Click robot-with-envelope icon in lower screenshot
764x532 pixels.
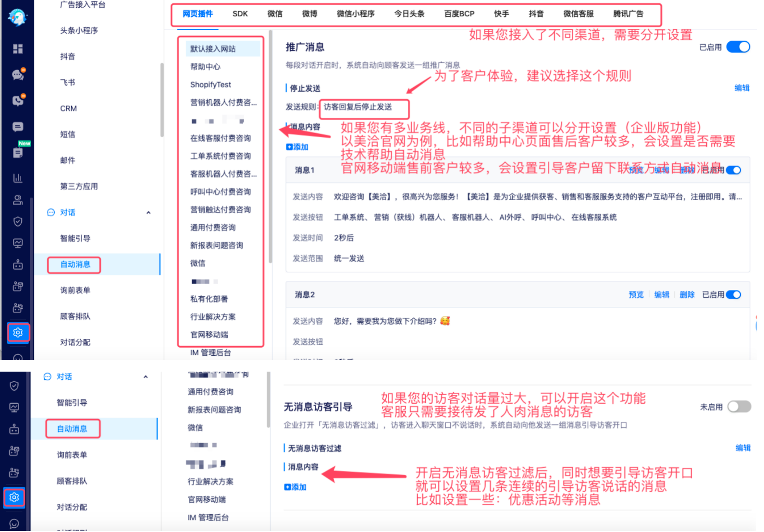coord(14,451)
